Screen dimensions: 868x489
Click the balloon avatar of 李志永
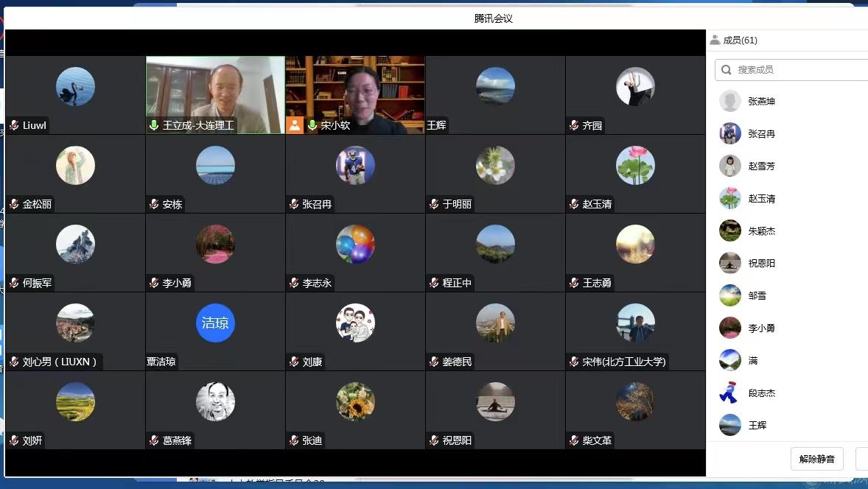pyautogui.click(x=355, y=244)
